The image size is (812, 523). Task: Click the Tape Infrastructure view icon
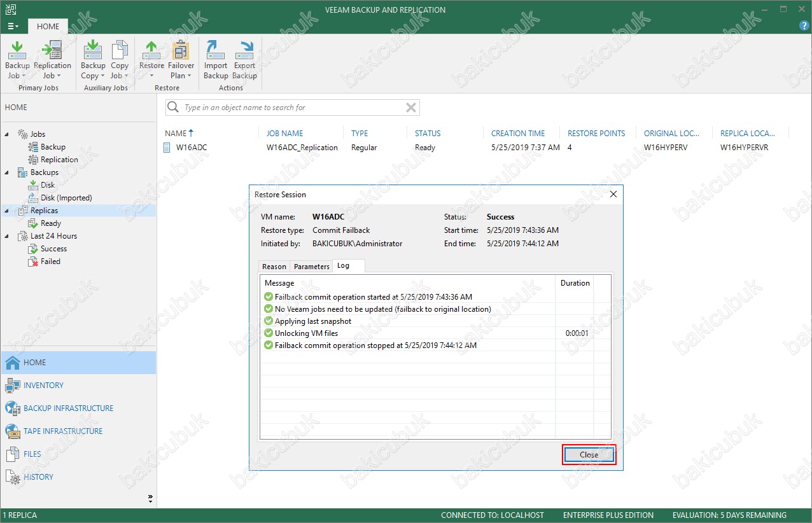click(x=13, y=431)
